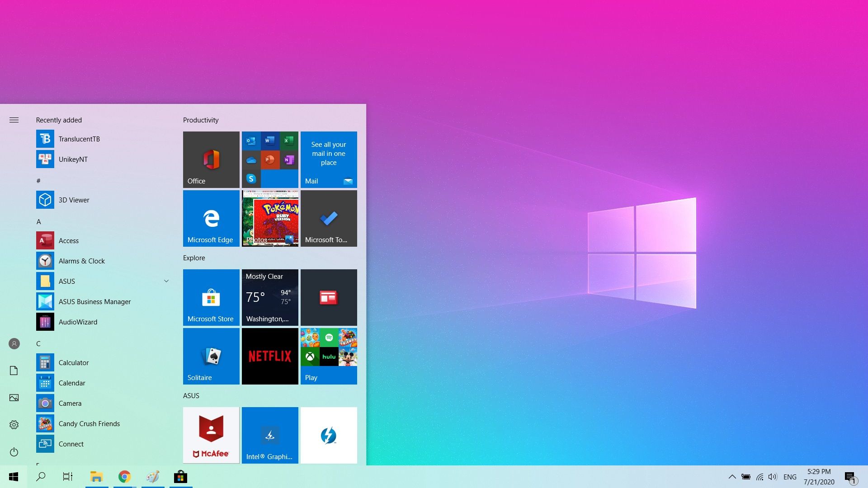Launch UnikeyNT from Recently added

[104, 159]
